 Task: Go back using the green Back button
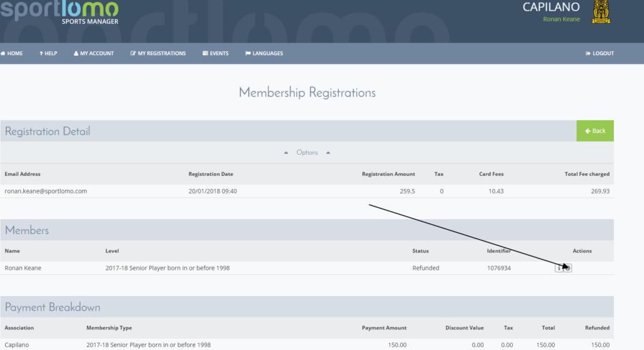[595, 131]
